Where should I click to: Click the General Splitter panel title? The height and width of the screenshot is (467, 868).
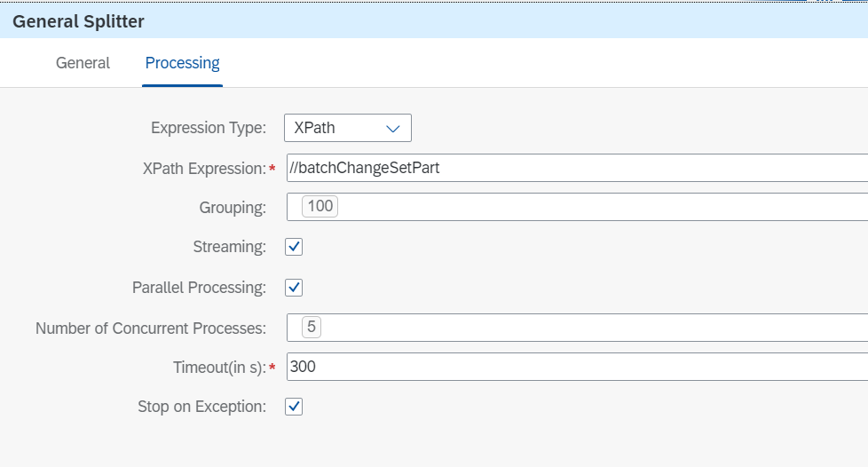78,20
